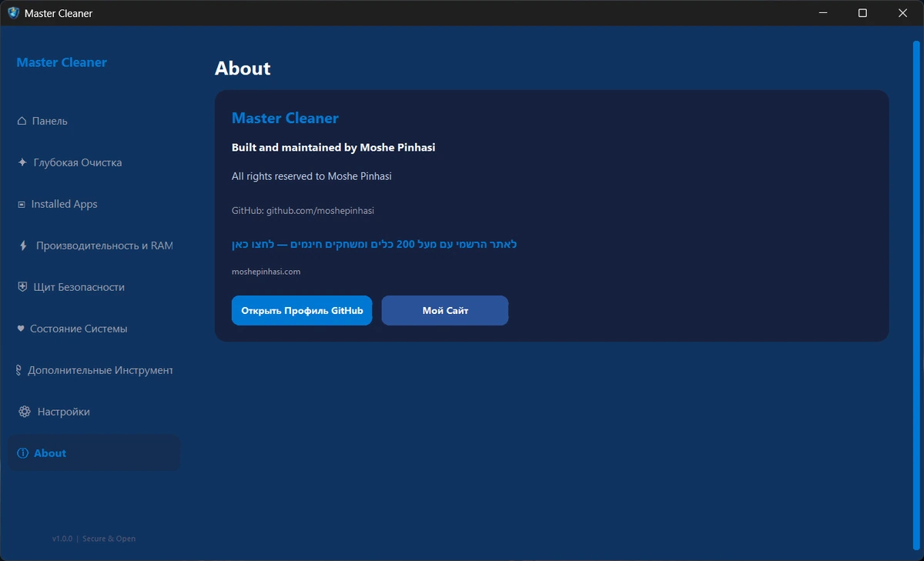Click 'Built and maintained by Moshe Pinhasi'
The image size is (924, 561).
pyautogui.click(x=333, y=147)
